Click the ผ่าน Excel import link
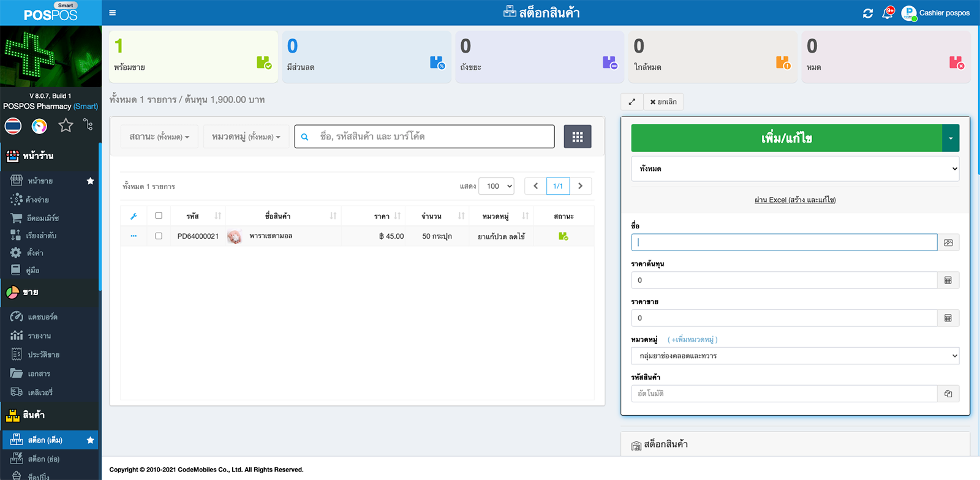980x480 pixels. click(795, 200)
